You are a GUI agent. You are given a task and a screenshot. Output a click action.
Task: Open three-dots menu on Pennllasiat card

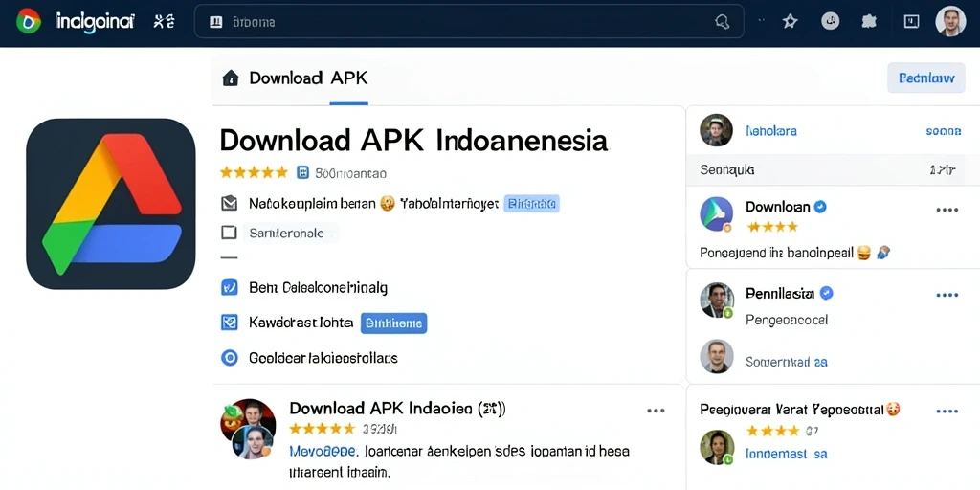947,295
